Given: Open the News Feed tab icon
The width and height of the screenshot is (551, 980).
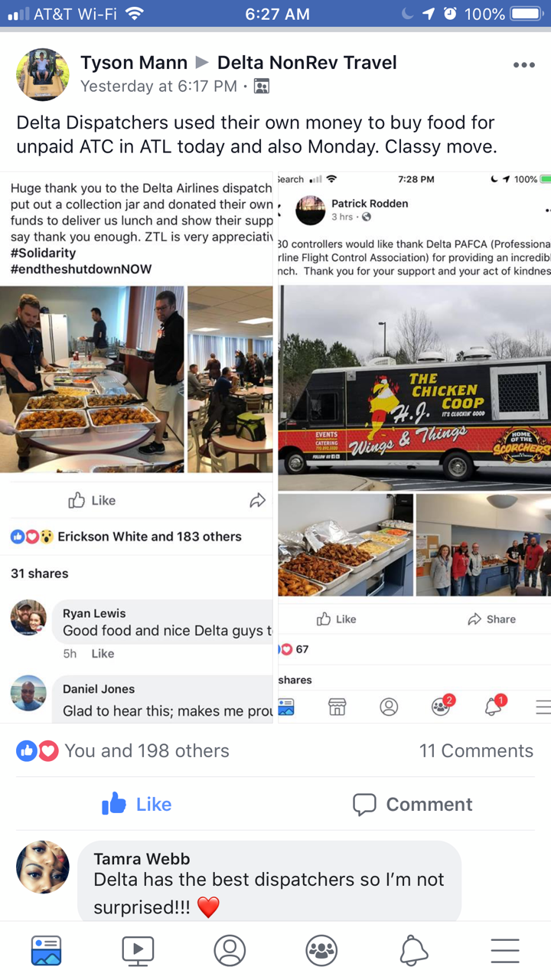Looking at the screenshot, I should click(46, 950).
